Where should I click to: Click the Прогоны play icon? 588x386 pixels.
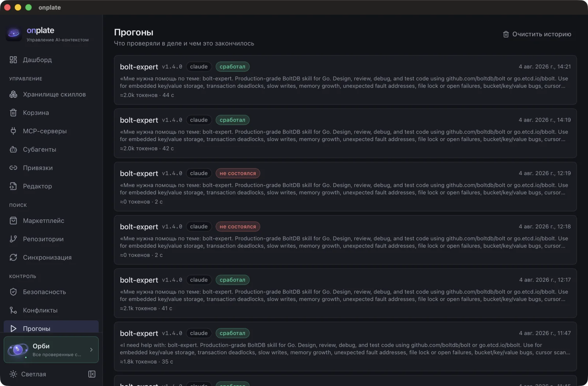[x=13, y=329]
